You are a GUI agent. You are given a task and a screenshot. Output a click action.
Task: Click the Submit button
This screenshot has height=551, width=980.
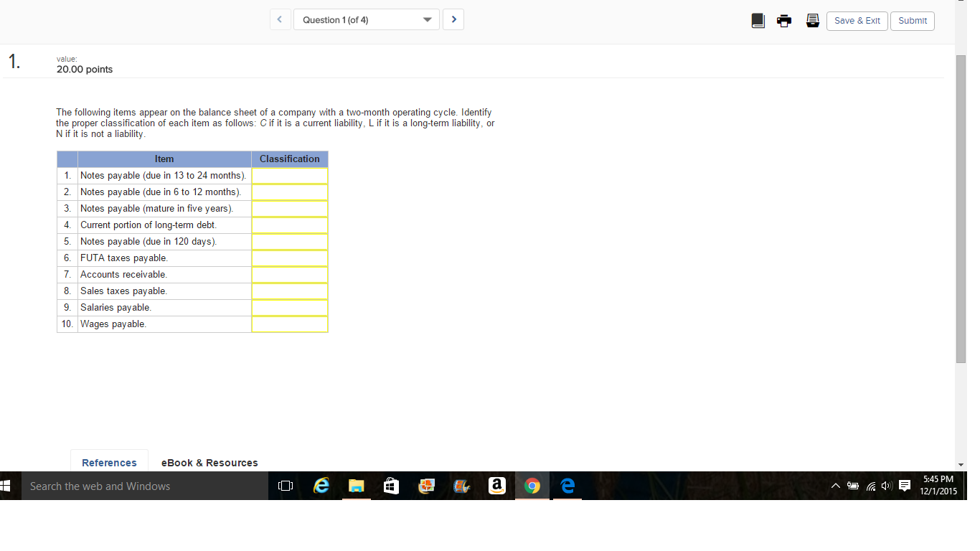click(x=912, y=21)
